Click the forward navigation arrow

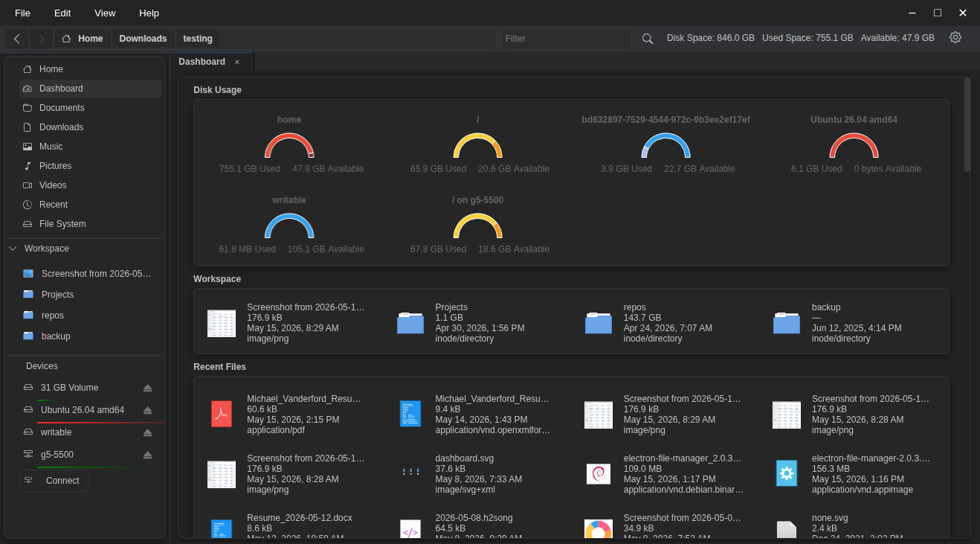[41, 39]
